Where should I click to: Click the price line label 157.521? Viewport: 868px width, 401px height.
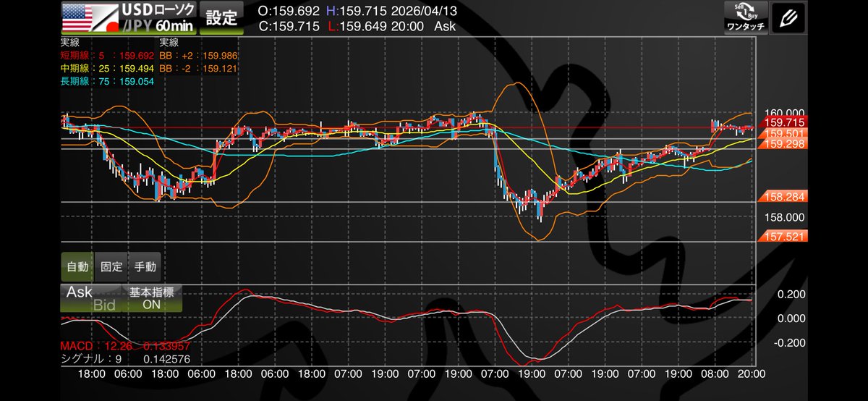pos(785,237)
